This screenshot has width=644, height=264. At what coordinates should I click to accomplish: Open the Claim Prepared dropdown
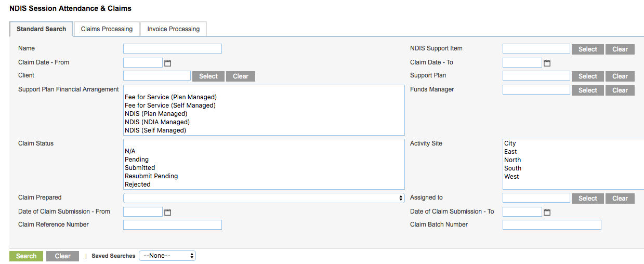[264, 198]
